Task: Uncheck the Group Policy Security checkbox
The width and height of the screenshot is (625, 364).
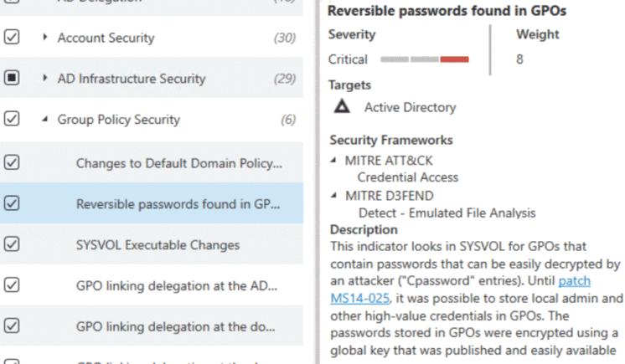Action: pos(12,119)
